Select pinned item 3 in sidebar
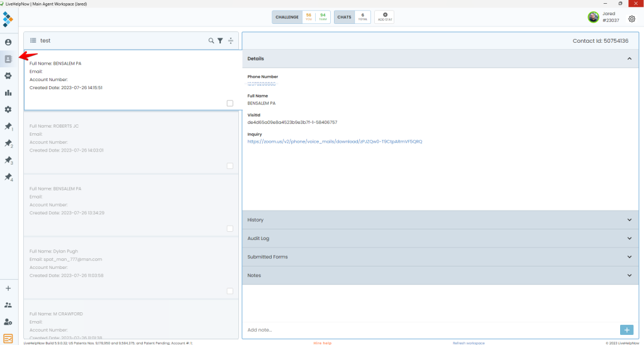 click(8, 161)
